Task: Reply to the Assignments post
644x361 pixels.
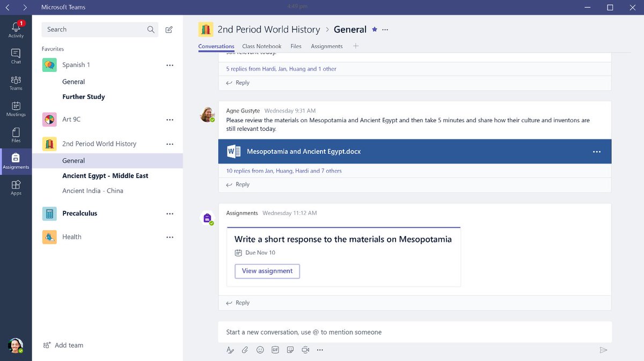Action: 238,303
